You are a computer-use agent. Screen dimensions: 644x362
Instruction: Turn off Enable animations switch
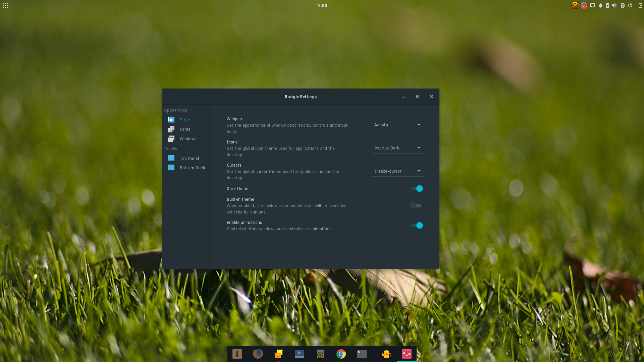[417, 226]
